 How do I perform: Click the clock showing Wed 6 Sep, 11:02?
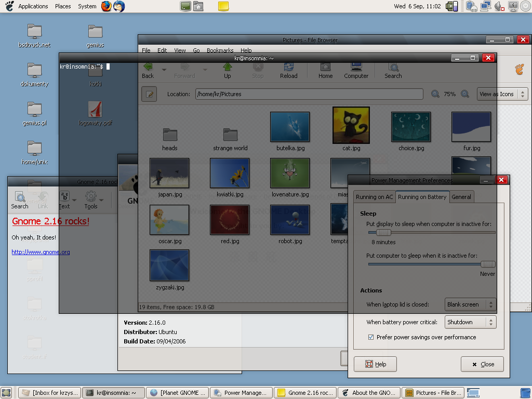click(x=417, y=6)
